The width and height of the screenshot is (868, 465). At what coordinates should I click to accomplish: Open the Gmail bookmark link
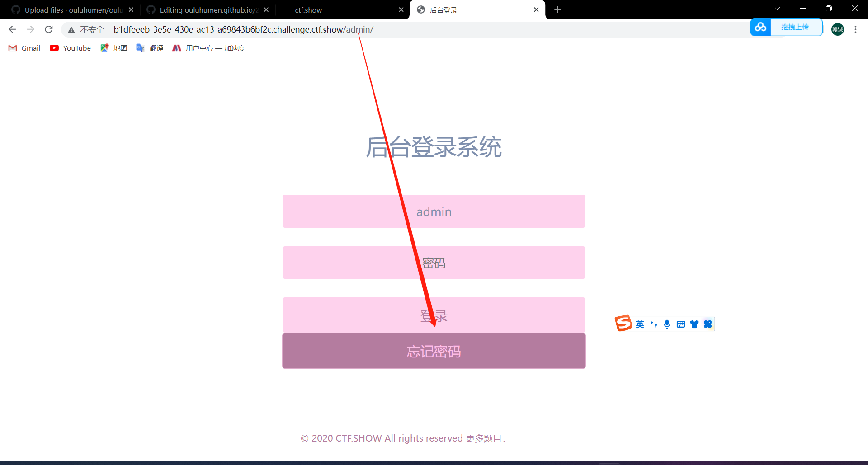click(x=24, y=48)
